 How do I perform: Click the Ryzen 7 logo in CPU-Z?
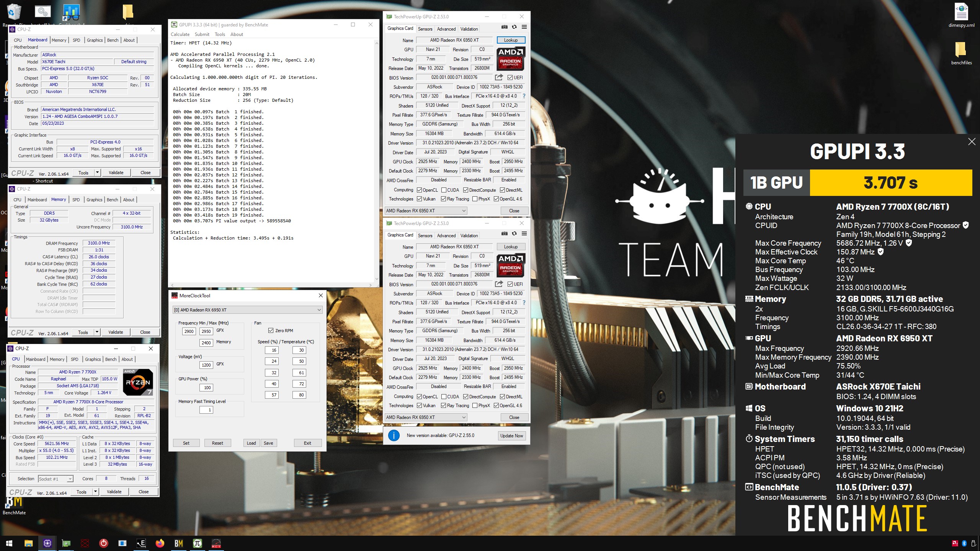click(x=138, y=382)
